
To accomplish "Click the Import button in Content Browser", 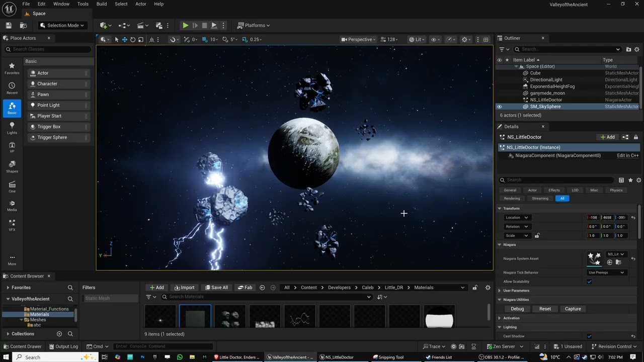I will click(x=184, y=288).
